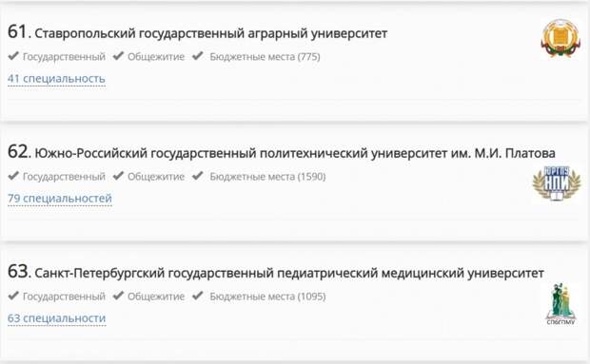Click Государственный checkmark in entry 62
The image size is (590, 364).
click(13, 176)
